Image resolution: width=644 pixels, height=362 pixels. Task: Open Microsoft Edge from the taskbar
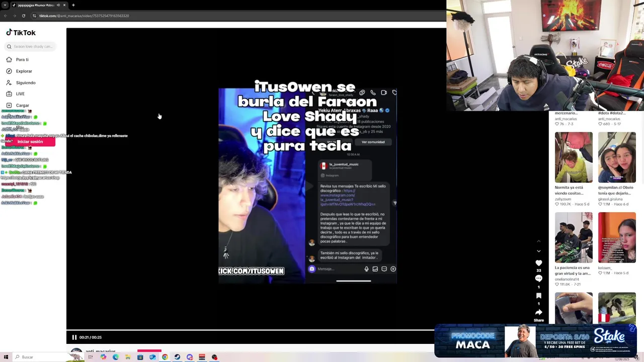point(116,357)
